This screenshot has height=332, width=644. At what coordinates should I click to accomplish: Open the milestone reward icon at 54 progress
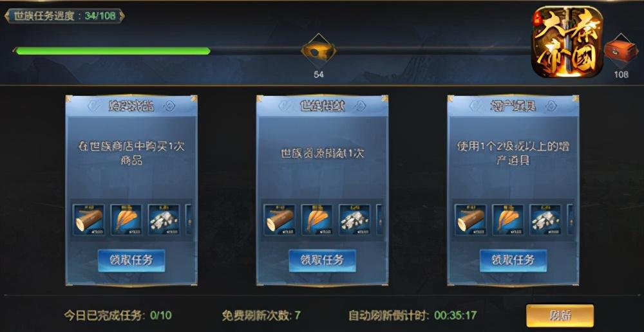[x=318, y=51]
